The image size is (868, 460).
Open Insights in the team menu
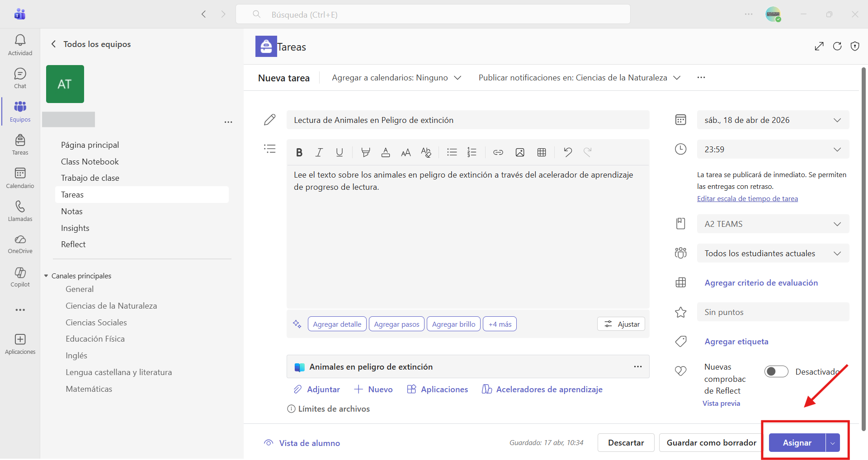[75, 228]
